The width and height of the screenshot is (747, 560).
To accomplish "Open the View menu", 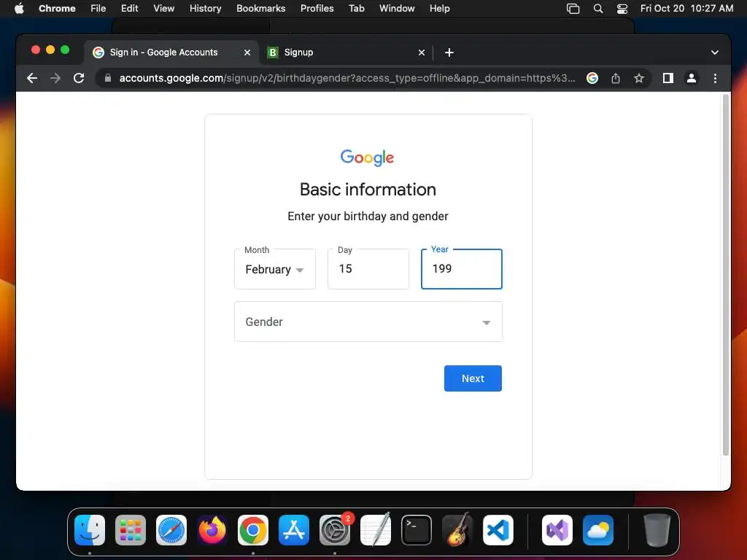I will (x=163, y=8).
